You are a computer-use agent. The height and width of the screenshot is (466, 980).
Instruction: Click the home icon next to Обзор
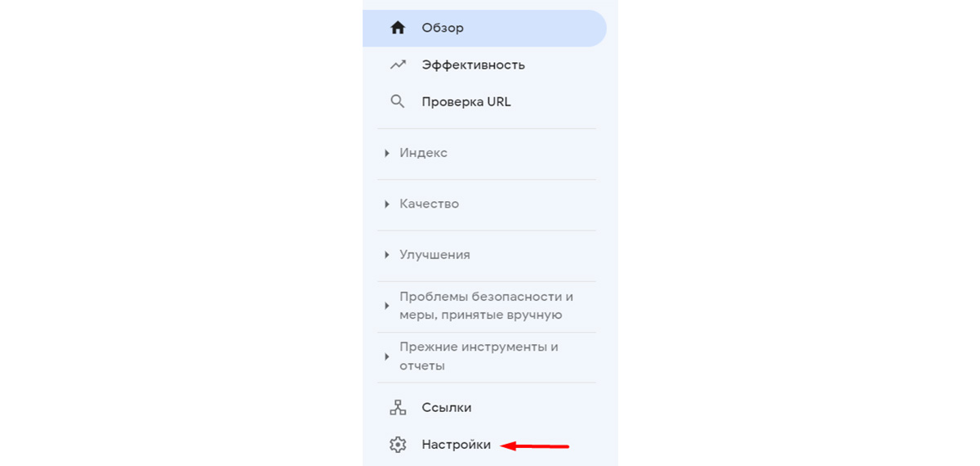tap(398, 28)
